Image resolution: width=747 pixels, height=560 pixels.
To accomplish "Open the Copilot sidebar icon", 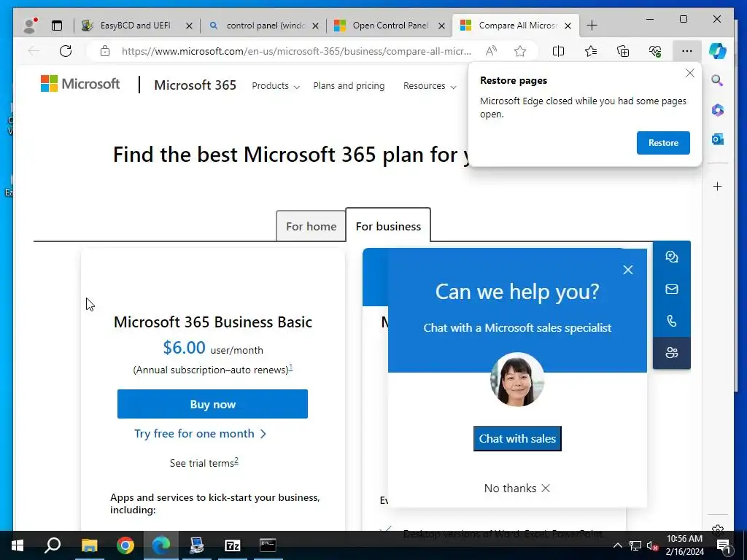I will (718, 51).
